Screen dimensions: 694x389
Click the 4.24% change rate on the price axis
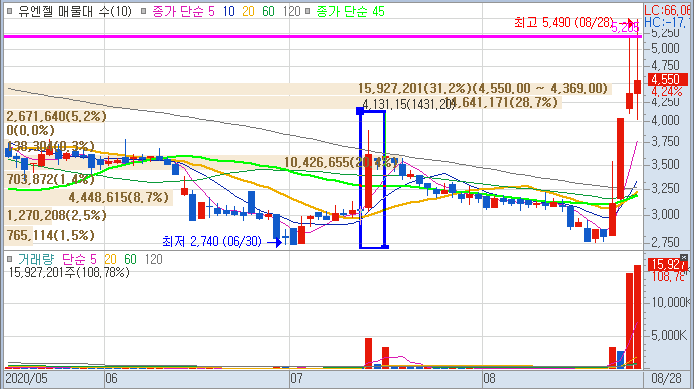667,92
